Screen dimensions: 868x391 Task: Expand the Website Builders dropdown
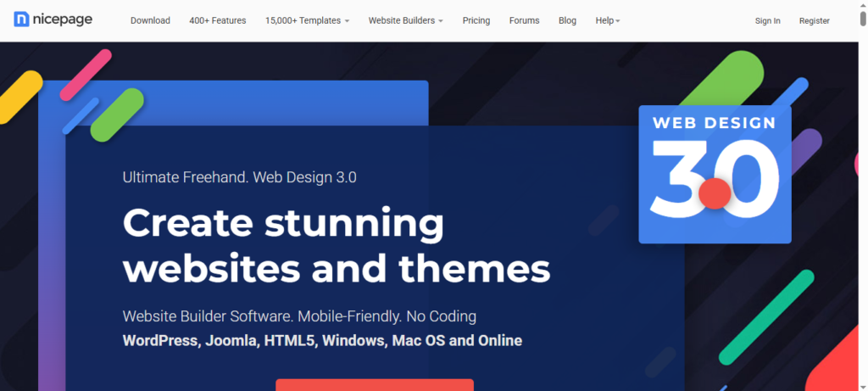405,20
